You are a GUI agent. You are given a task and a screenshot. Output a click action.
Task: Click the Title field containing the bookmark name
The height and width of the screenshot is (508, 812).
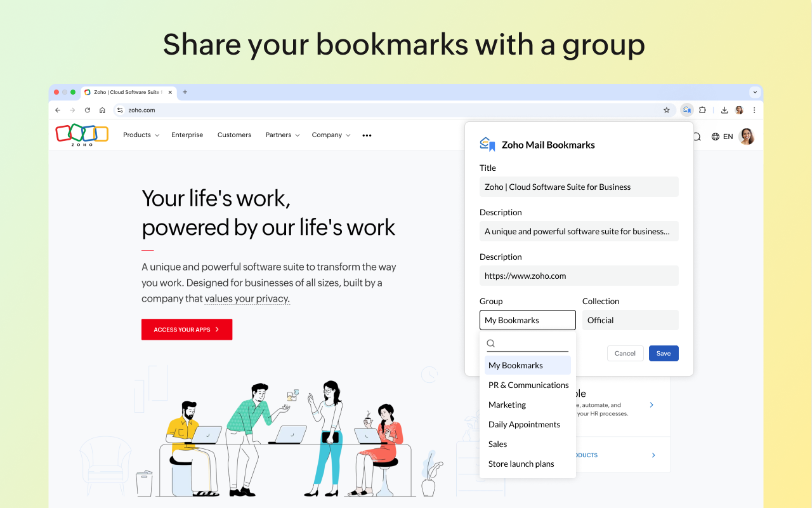click(x=579, y=187)
